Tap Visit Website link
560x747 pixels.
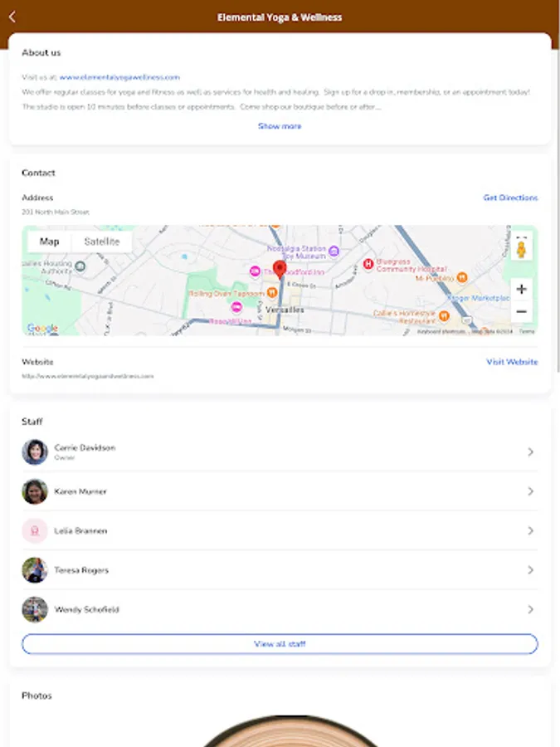tap(512, 362)
